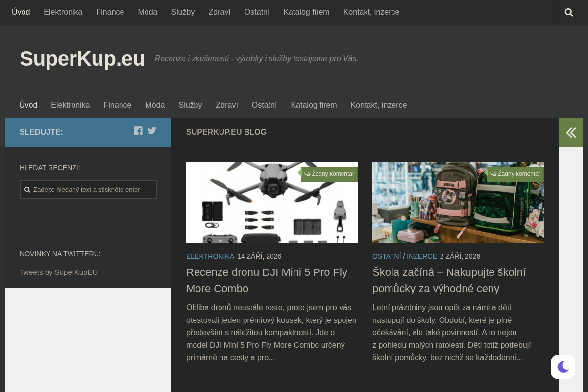Click the SUPERKUP.EU BLOG heading
This screenshot has height=392, width=588.
226,132
